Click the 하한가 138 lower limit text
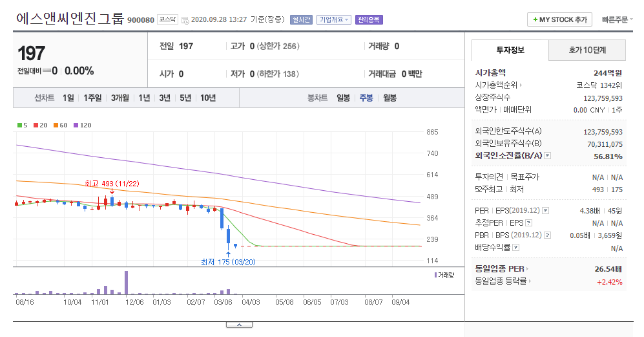This screenshot has height=337, width=644. point(278,74)
